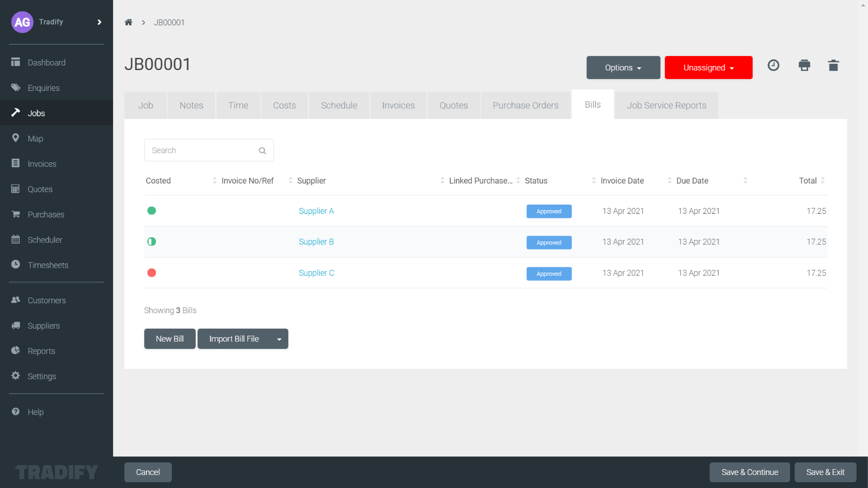This screenshot has width=868, height=488.
Task: Open the Supplier B bill link
Action: point(316,242)
